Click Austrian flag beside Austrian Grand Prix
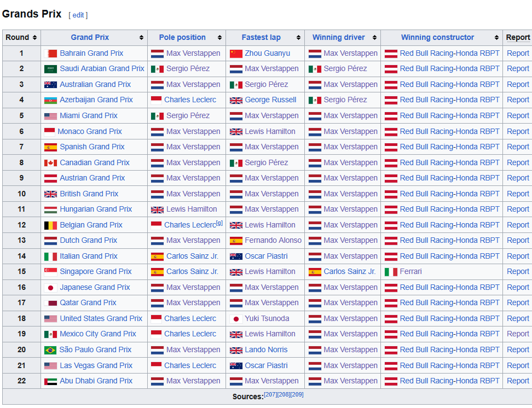 click(x=50, y=178)
